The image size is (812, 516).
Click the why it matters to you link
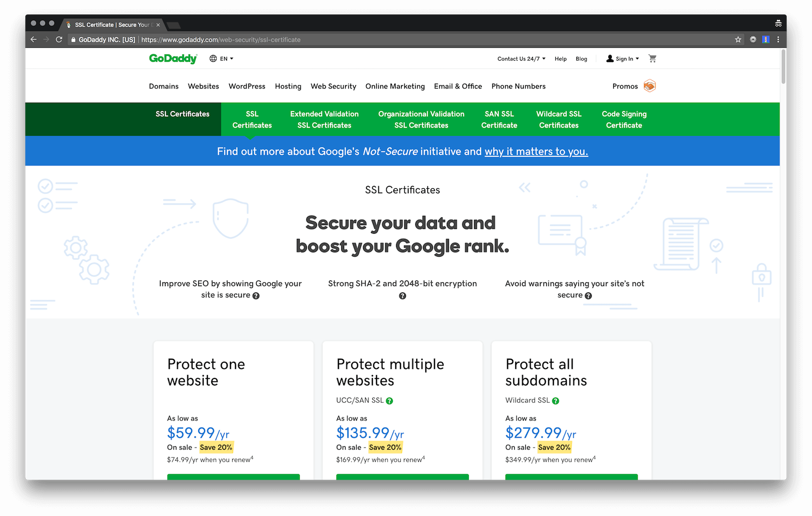coord(536,151)
